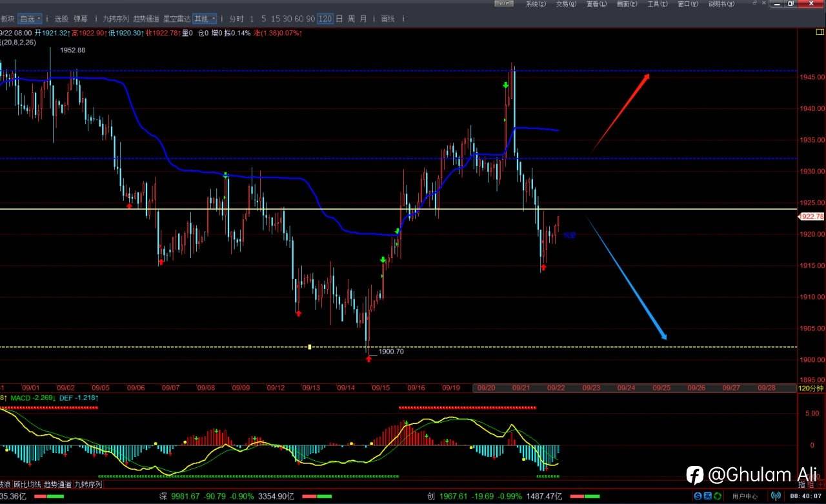Click the 1922.78 current price tag
Screen dimensions: 826x504
[x=812, y=217]
